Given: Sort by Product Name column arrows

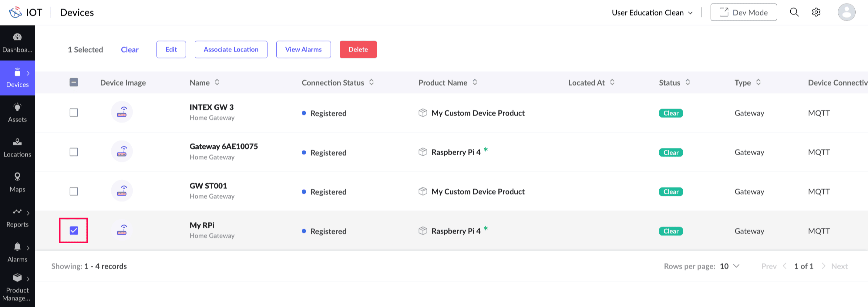Looking at the screenshot, I should 475,82.
